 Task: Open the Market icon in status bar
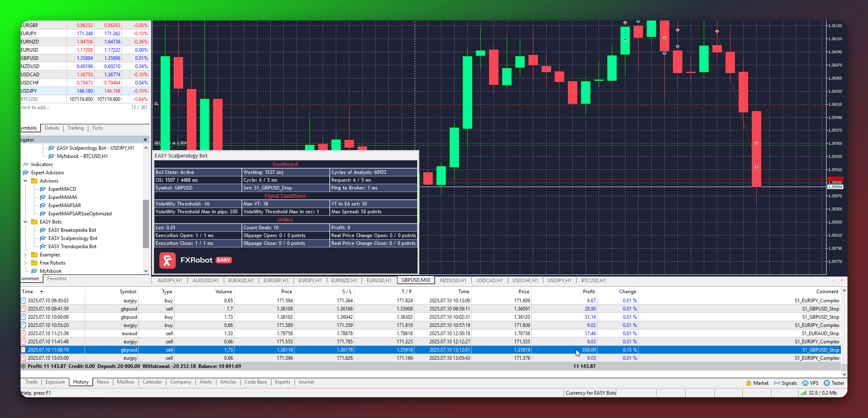click(749, 383)
